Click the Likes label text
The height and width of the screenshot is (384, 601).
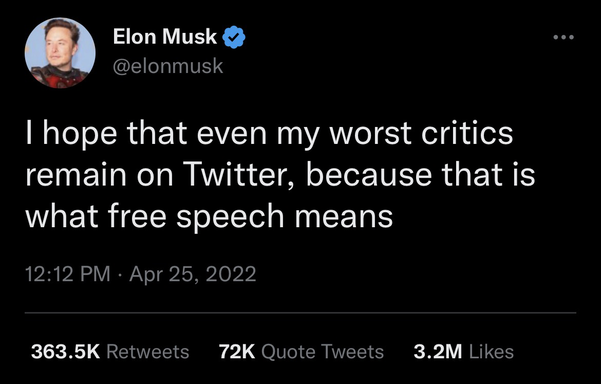coord(491,351)
